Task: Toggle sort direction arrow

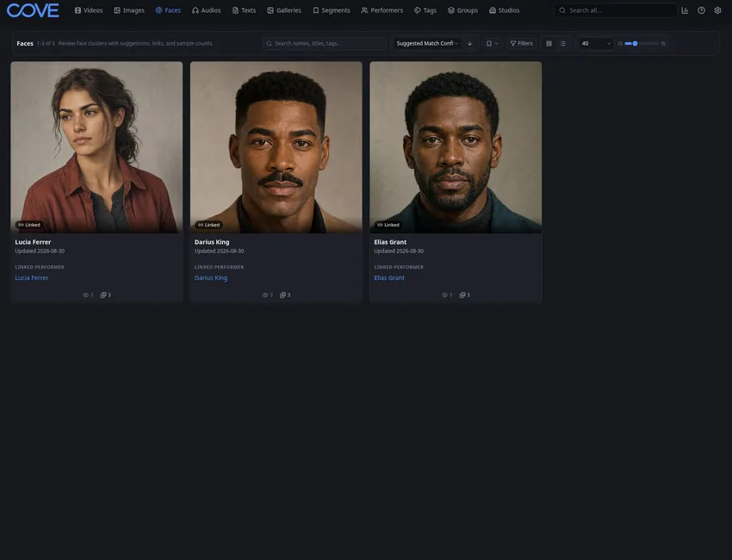Action: [x=469, y=43]
